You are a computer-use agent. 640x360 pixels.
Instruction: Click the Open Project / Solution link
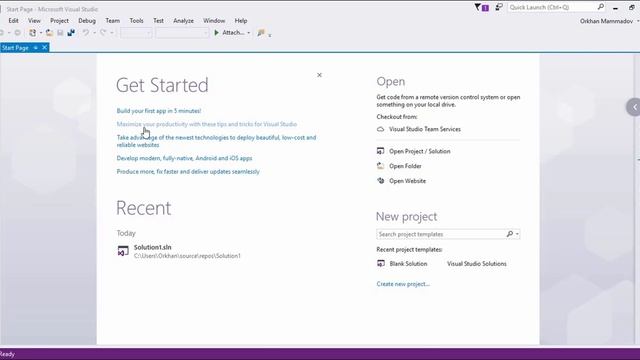pyautogui.click(x=420, y=151)
